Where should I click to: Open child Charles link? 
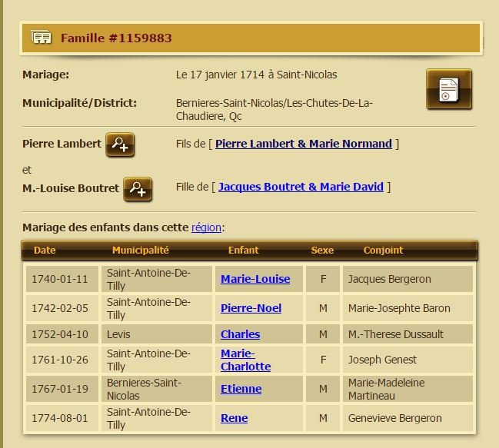240,334
